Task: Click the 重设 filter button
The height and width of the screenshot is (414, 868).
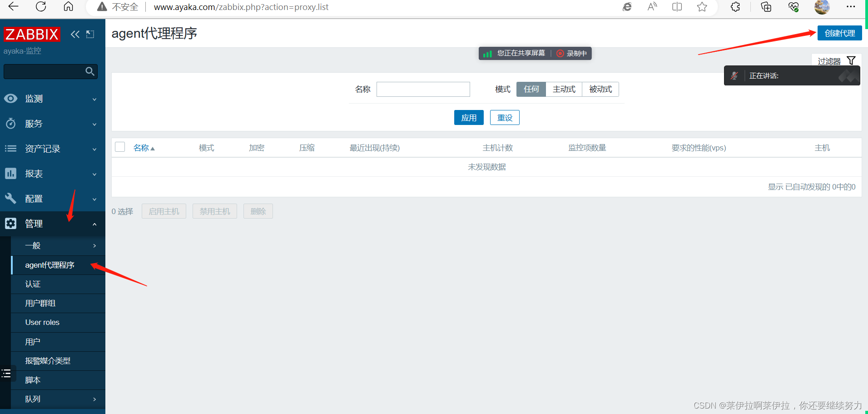Action: tap(505, 118)
